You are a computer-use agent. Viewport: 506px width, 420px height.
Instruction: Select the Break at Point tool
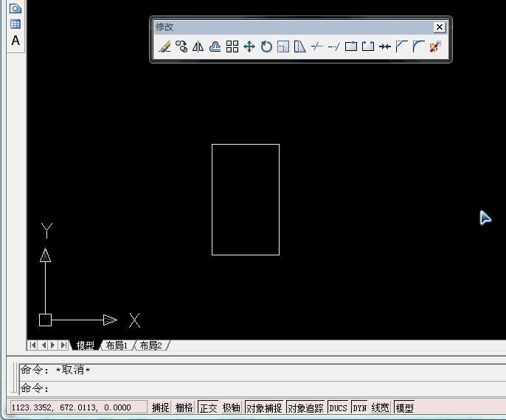(351, 47)
